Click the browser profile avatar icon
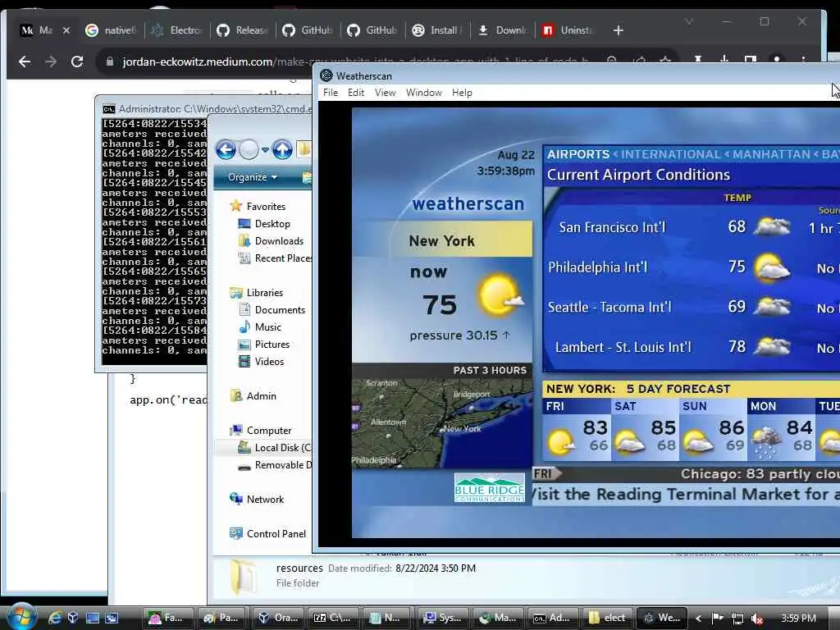The width and height of the screenshot is (840, 630). point(777,60)
